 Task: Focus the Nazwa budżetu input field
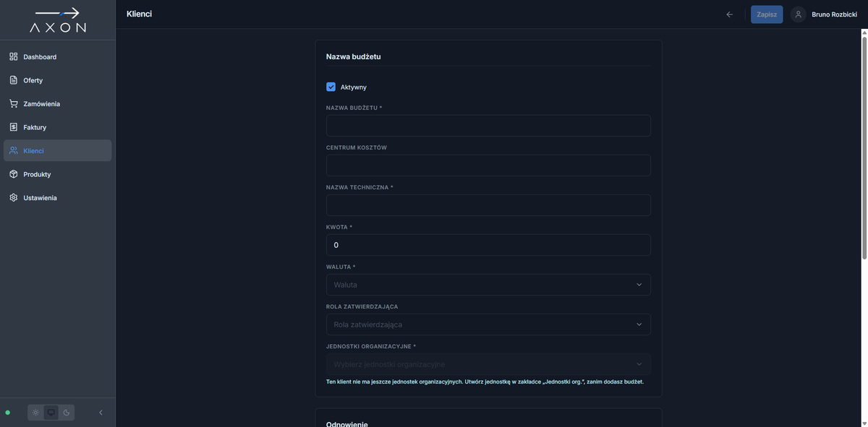(x=488, y=126)
